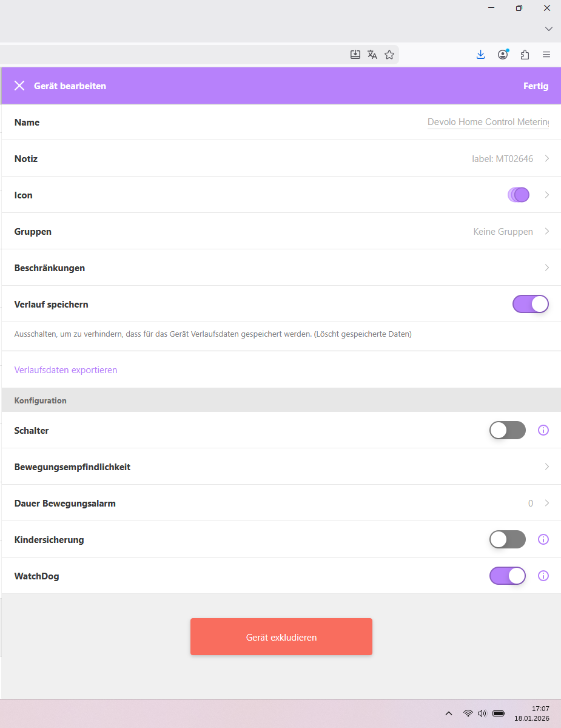Click Fertig to save changes
The image size is (561, 728).
pyautogui.click(x=536, y=86)
